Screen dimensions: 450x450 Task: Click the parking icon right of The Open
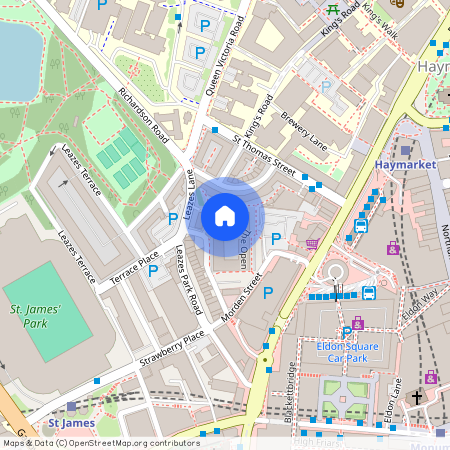(276, 239)
